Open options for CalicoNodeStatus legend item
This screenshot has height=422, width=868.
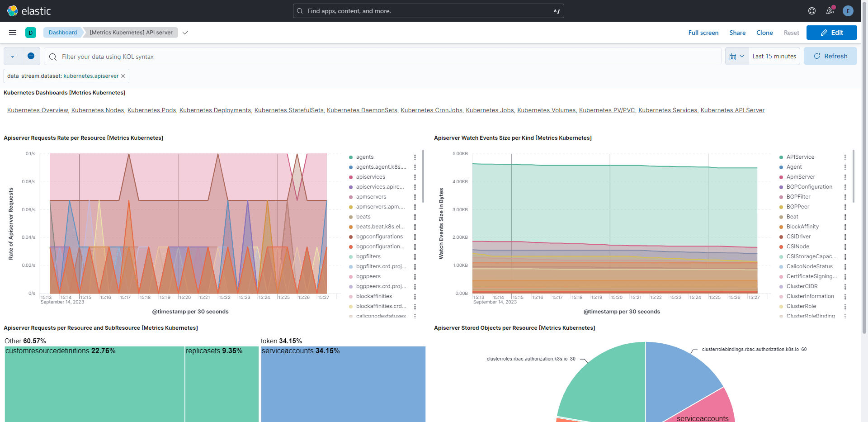845,266
